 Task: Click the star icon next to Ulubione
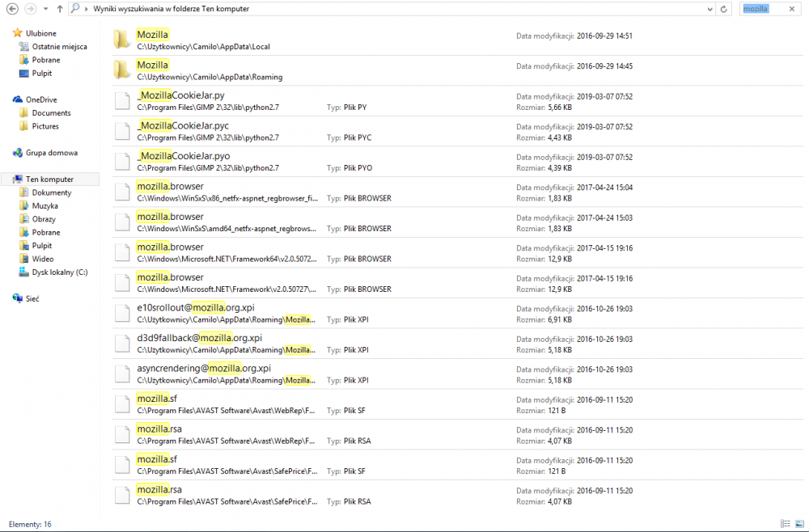tap(18, 33)
